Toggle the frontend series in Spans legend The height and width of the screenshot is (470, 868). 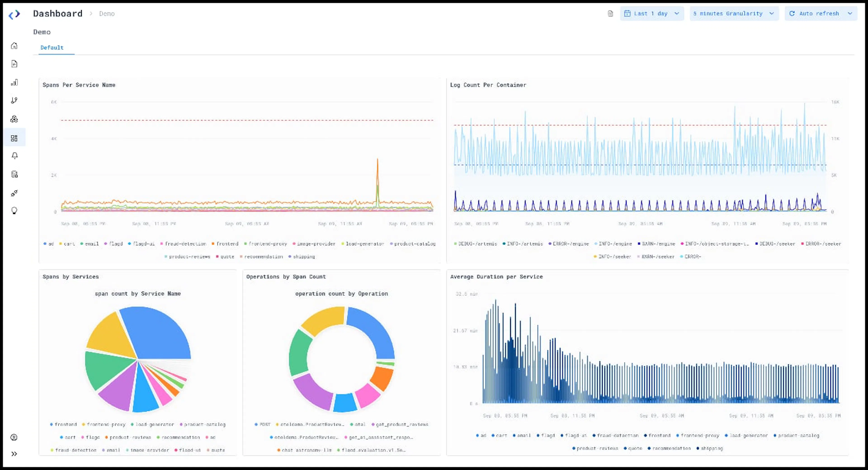pos(225,244)
